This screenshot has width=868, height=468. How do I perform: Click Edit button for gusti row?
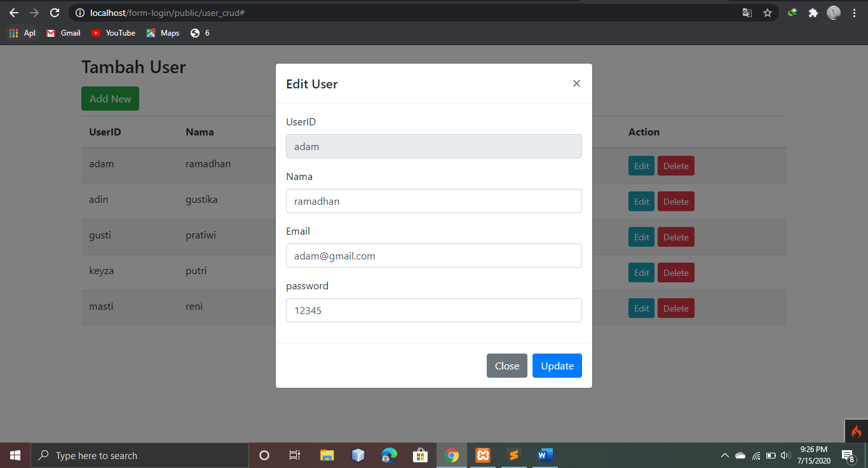641,237
